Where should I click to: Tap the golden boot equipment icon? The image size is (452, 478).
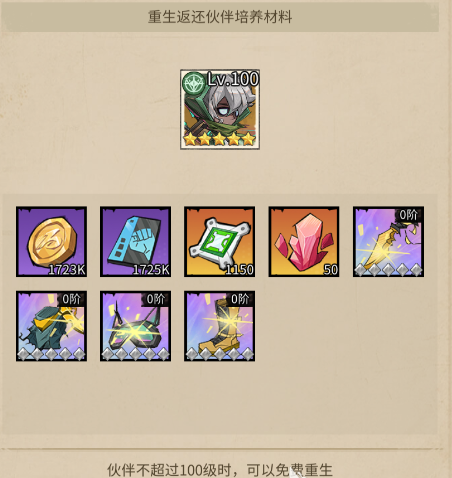220,326
